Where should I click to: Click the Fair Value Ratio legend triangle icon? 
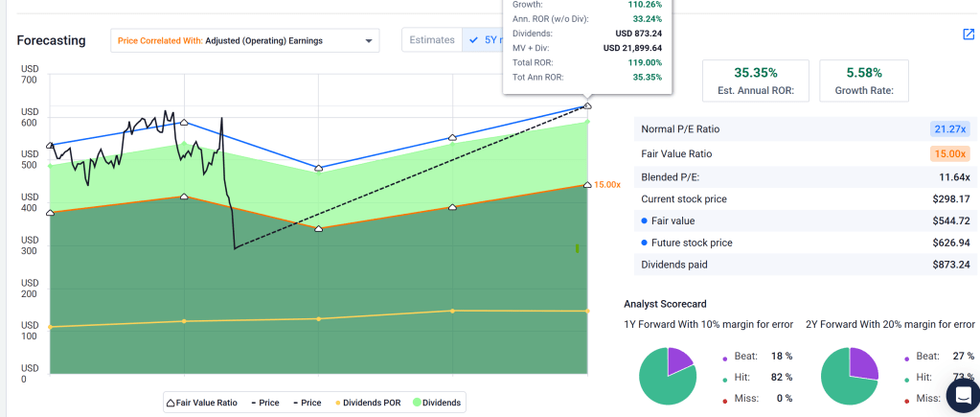click(171, 403)
